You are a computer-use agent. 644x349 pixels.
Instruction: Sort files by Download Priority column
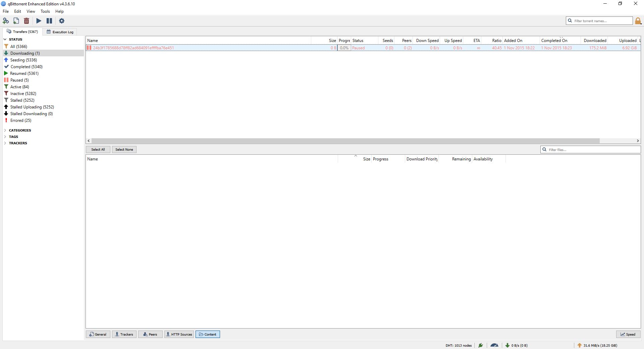click(x=422, y=159)
